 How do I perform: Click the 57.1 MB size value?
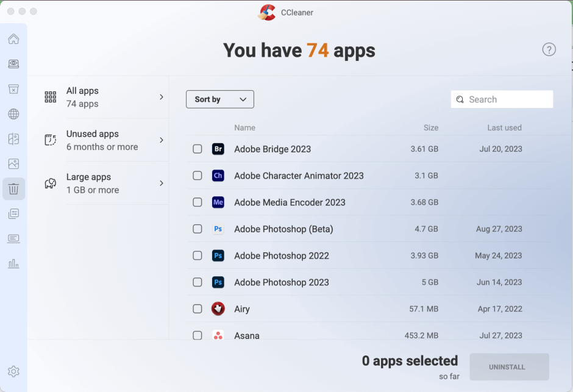click(x=424, y=309)
